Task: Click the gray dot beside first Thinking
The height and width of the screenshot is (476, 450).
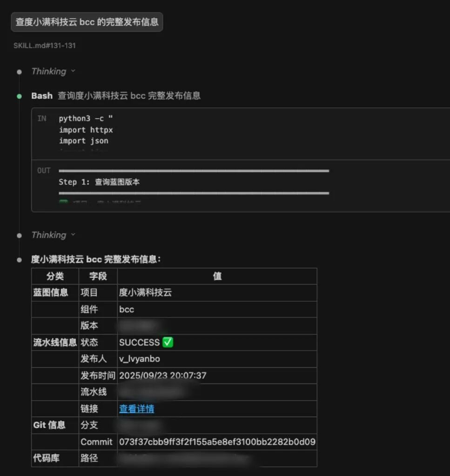Action: click(19, 72)
